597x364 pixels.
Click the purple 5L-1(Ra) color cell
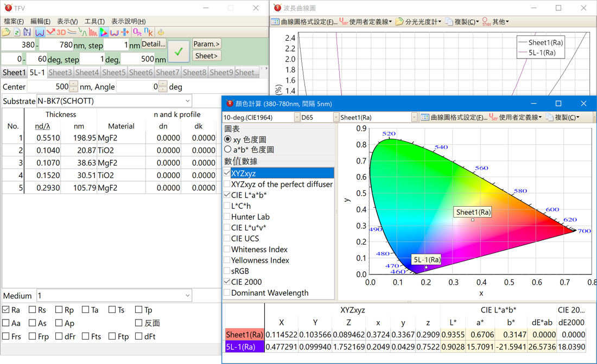(244, 347)
